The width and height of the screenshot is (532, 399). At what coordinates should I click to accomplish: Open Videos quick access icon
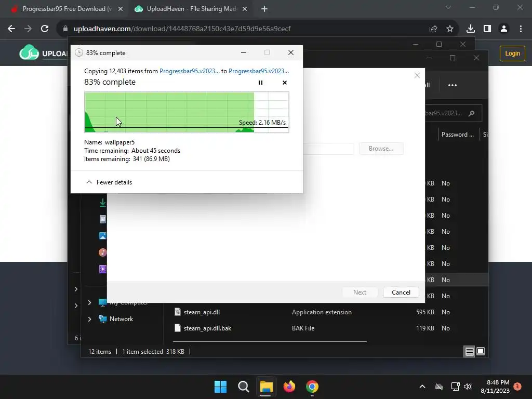[x=102, y=269]
